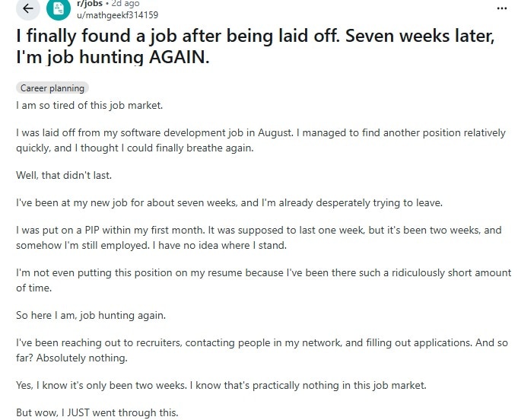Click the line 'I am so tired of this job market.'

pyautogui.click(x=90, y=106)
